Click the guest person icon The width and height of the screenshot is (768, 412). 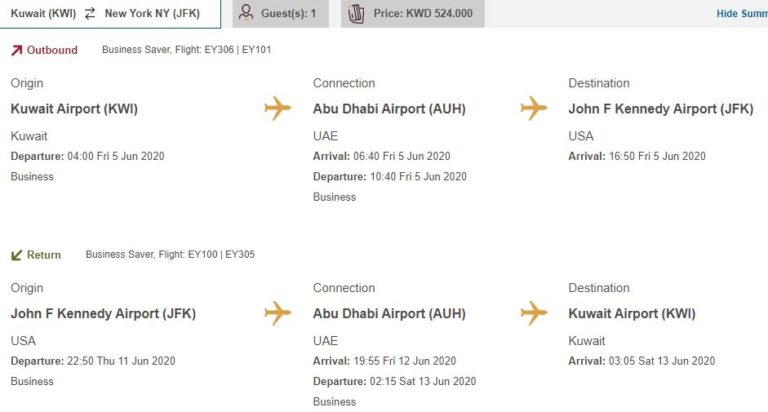click(246, 13)
